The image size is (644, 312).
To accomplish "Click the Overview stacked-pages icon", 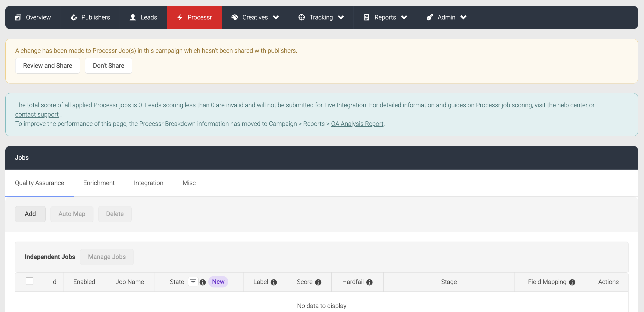I will [x=18, y=17].
